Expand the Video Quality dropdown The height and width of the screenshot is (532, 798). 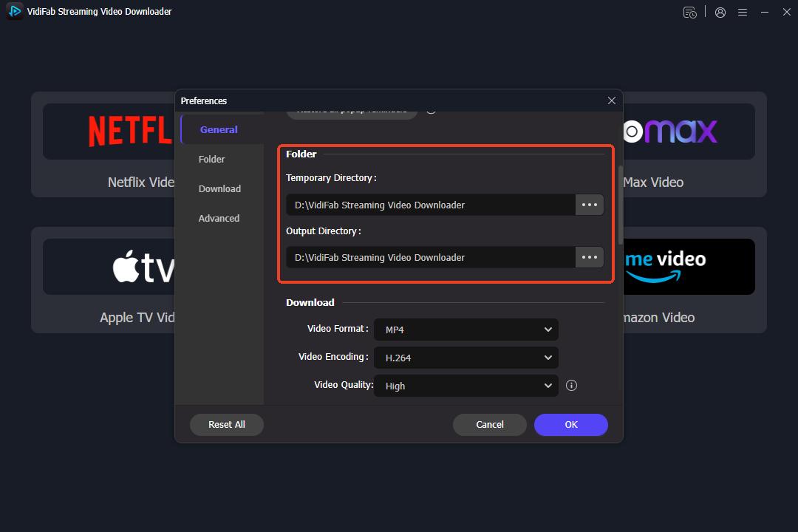coord(466,386)
